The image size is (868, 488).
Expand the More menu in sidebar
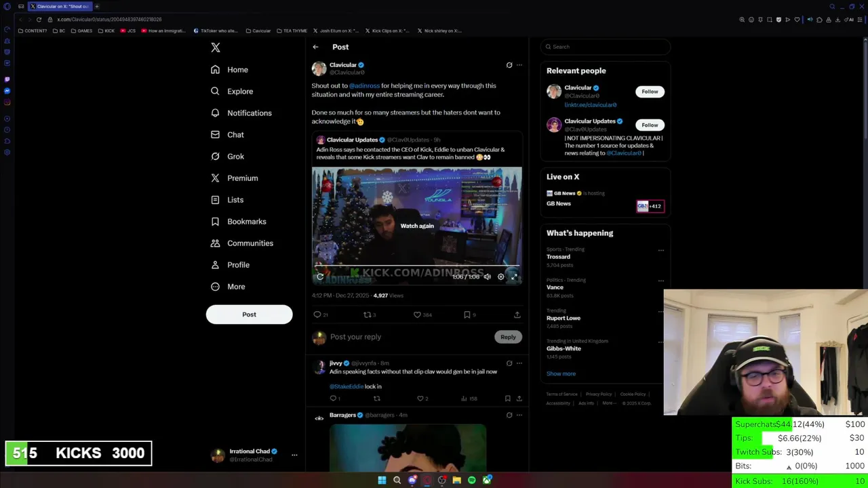click(x=228, y=287)
